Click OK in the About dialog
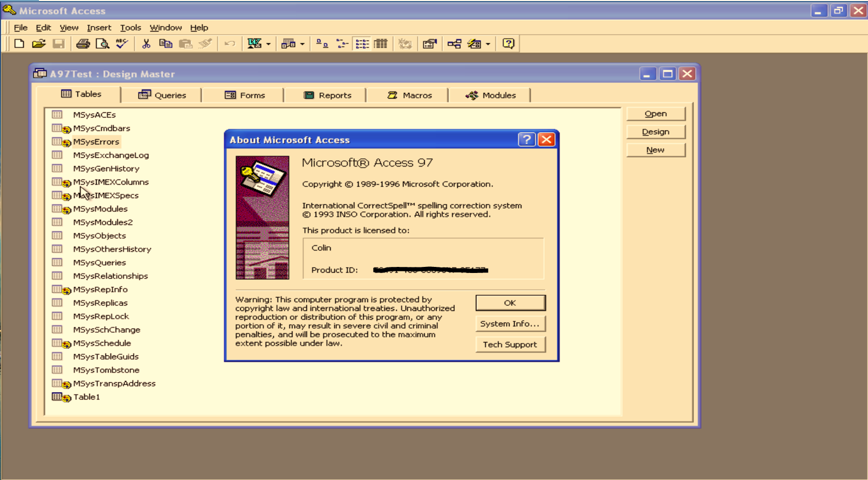This screenshot has width=868, height=480. (510, 303)
